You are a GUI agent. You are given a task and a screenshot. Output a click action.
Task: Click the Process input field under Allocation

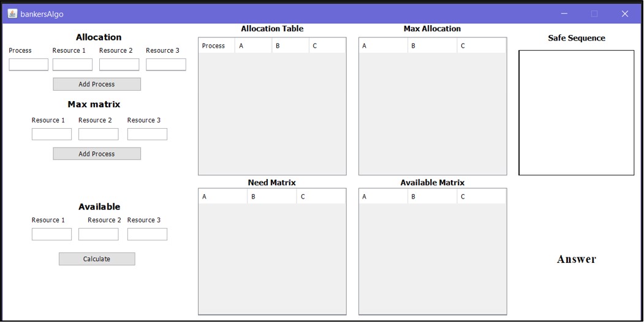[29, 64]
